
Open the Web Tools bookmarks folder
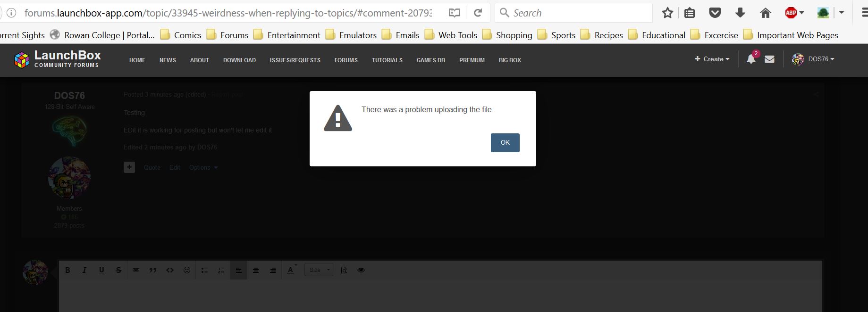coord(451,35)
